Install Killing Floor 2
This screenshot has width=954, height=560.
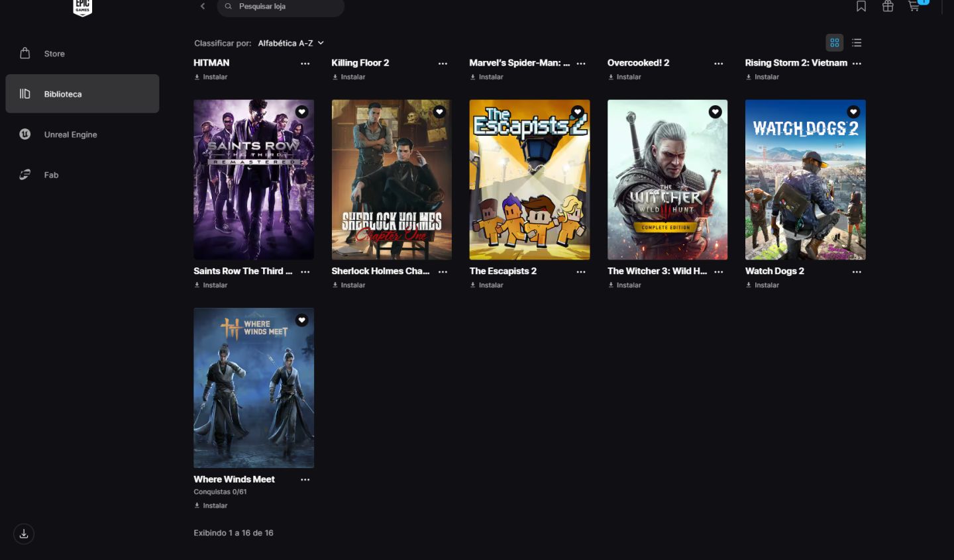[x=348, y=77]
